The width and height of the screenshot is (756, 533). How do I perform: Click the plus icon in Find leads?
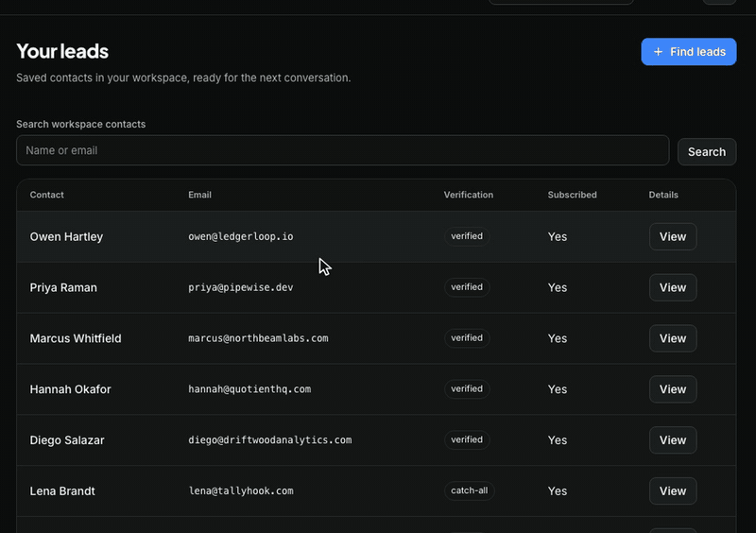pyautogui.click(x=658, y=52)
